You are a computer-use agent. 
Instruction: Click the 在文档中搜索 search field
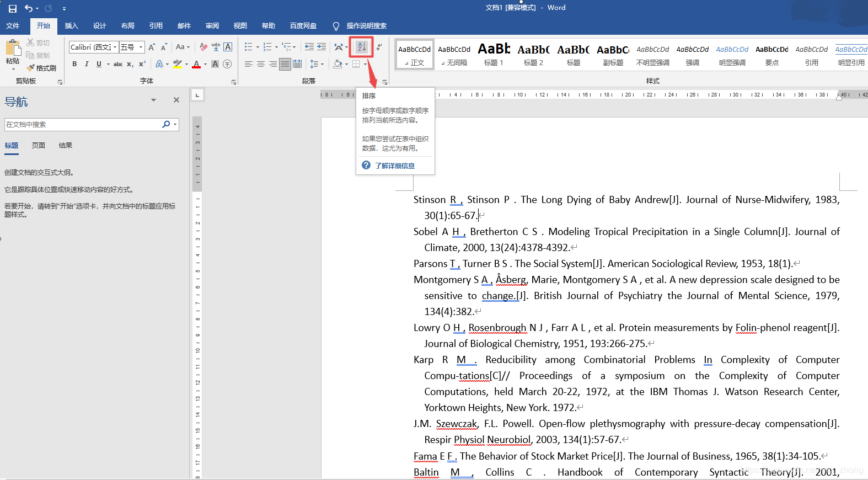(83, 125)
